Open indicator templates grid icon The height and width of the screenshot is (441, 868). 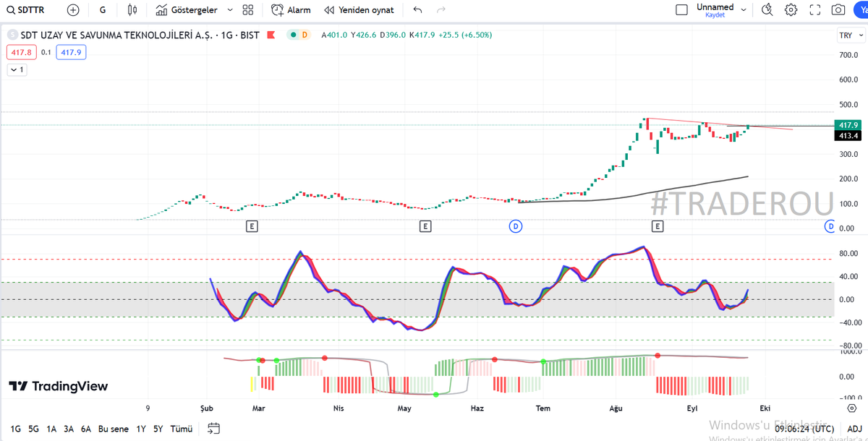tap(248, 10)
